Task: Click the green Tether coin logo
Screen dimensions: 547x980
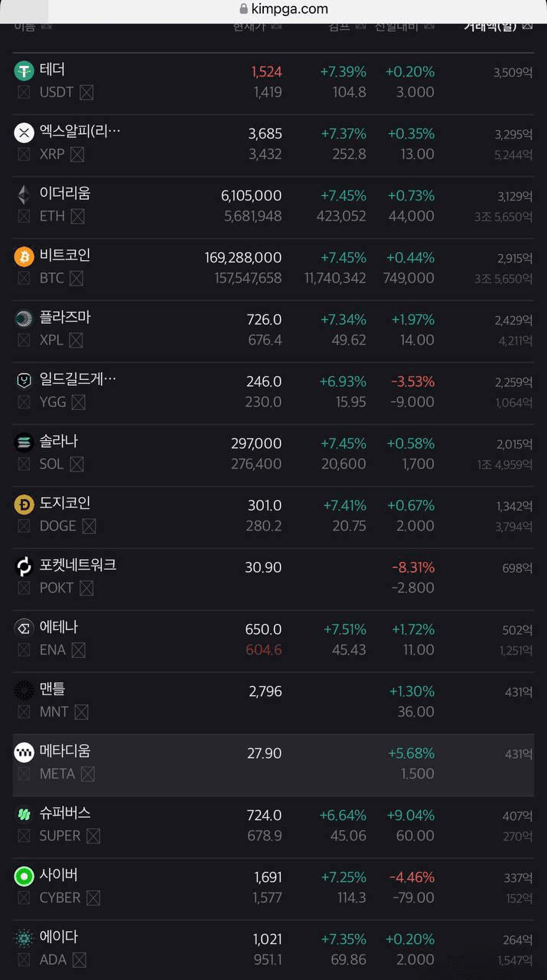Action: [x=24, y=71]
